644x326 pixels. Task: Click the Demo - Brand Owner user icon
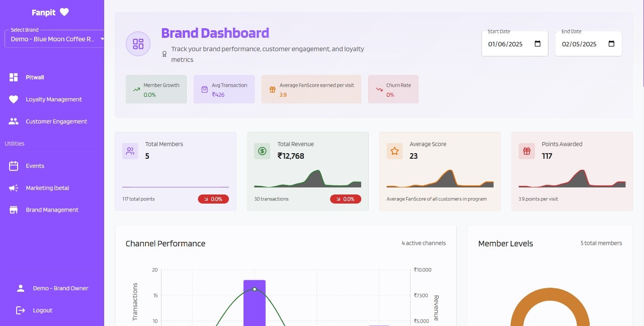click(21, 288)
